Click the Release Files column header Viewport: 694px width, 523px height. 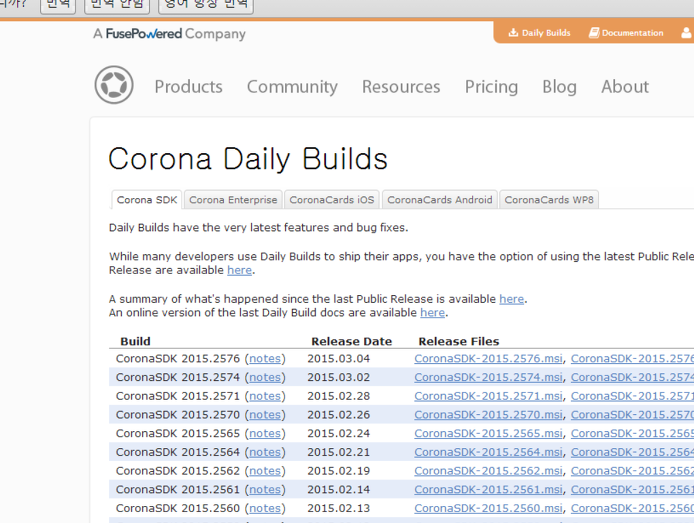(459, 342)
